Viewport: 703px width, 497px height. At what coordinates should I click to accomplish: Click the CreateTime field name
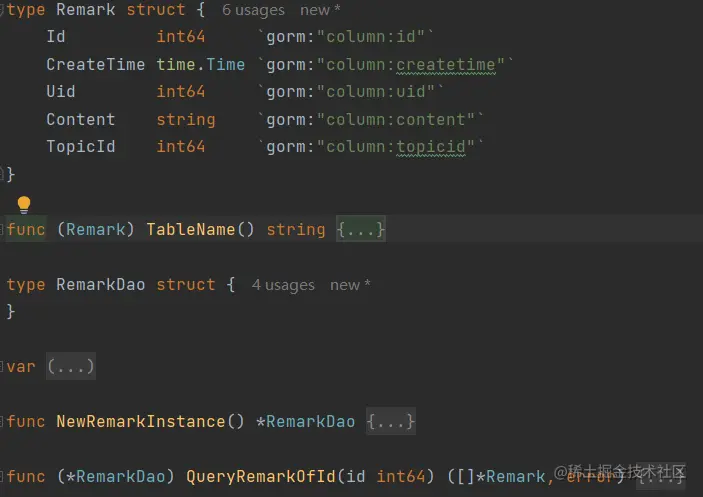(x=95, y=64)
